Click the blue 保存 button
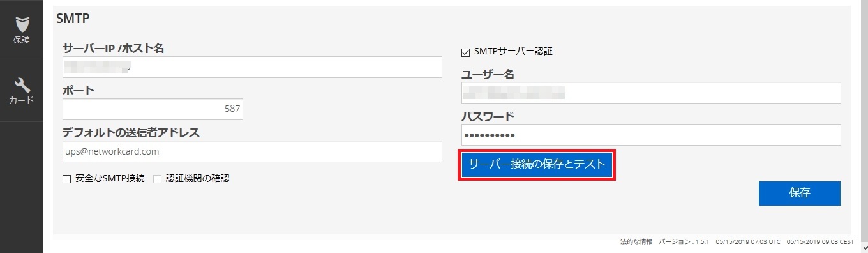 pyautogui.click(x=800, y=194)
